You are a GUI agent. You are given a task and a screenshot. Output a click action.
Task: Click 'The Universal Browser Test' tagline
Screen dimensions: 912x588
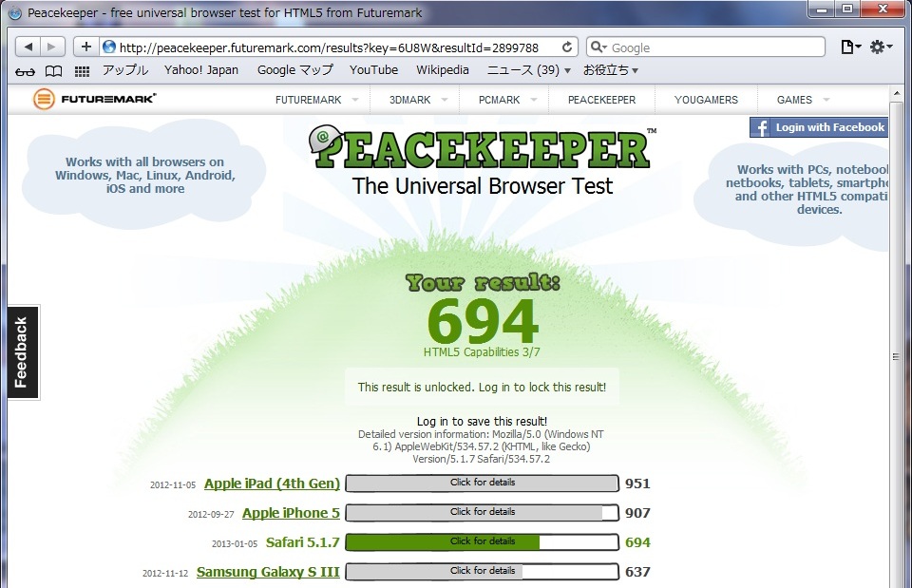click(x=483, y=186)
